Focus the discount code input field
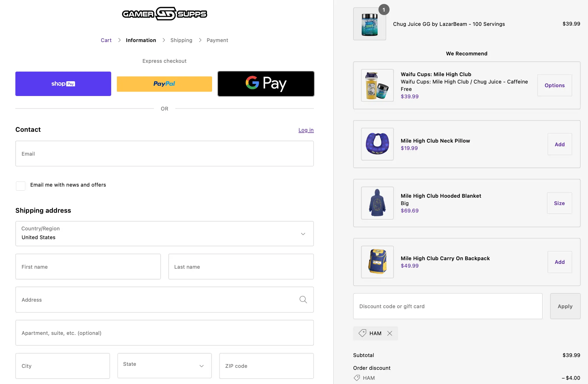 pos(448,306)
